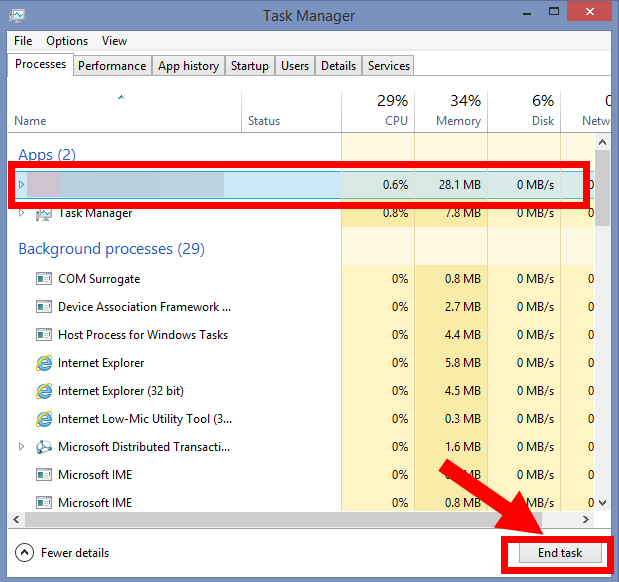The image size is (619, 582).
Task: Click the first Microsoft IME process icon
Action: (x=44, y=475)
